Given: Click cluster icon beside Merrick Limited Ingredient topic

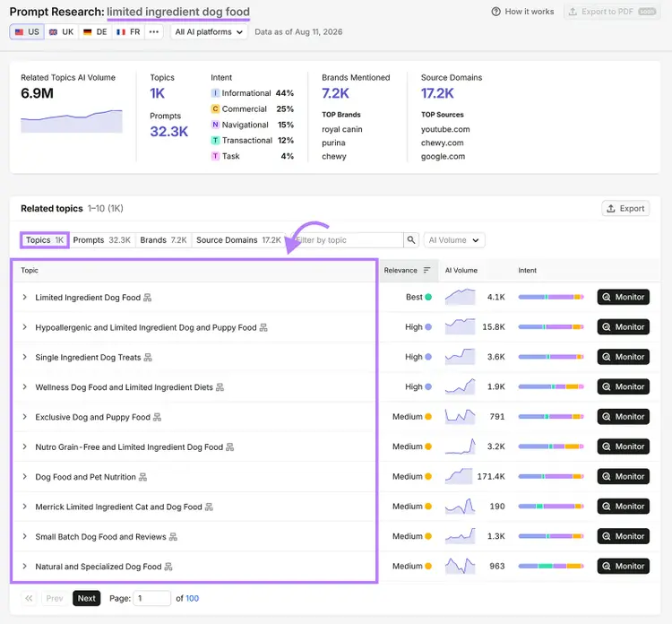Looking at the screenshot, I should 209,507.
